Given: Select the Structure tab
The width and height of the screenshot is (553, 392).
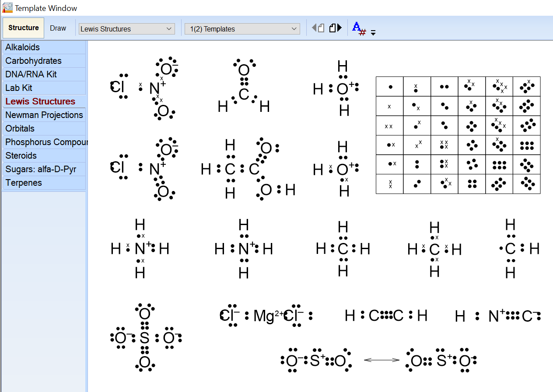Looking at the screenshot, I should click(23, 28).
